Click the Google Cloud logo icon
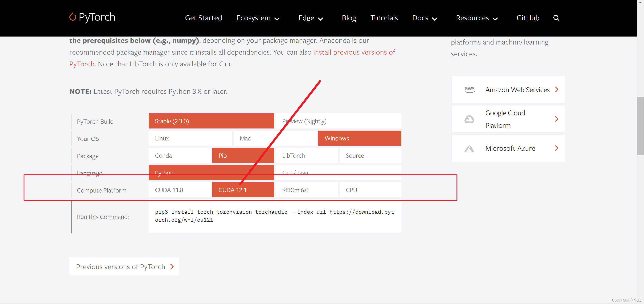 tap(469, 119)
